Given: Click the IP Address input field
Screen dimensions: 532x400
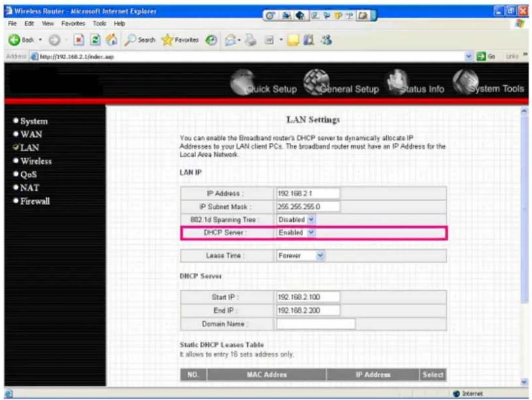Looking at the screenshot, I should [308, 193].
